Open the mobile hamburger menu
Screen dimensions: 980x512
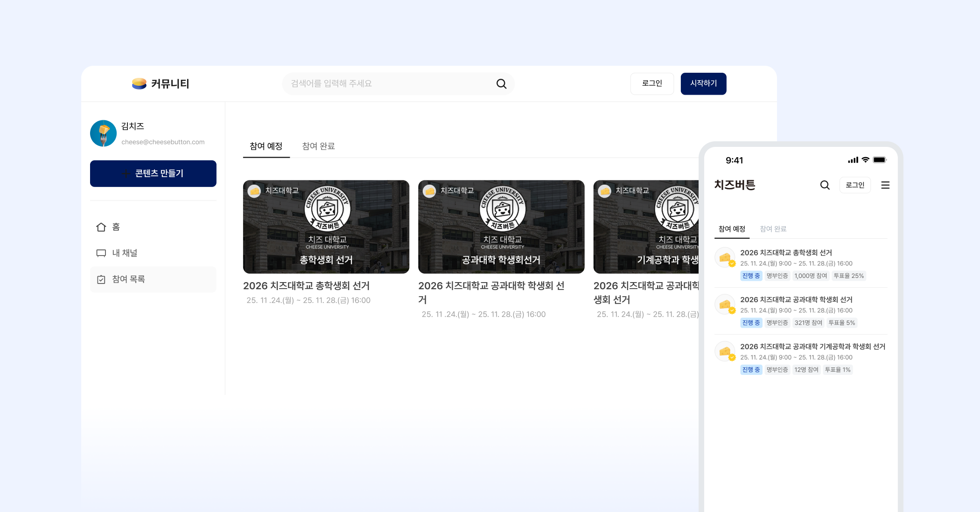point(885,185)
